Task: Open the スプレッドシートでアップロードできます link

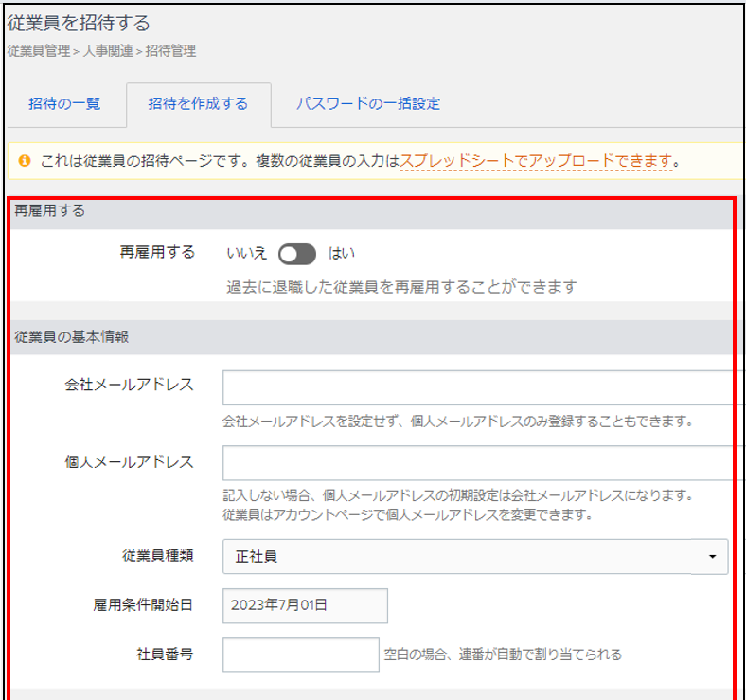Action: (x=536, y=161)
